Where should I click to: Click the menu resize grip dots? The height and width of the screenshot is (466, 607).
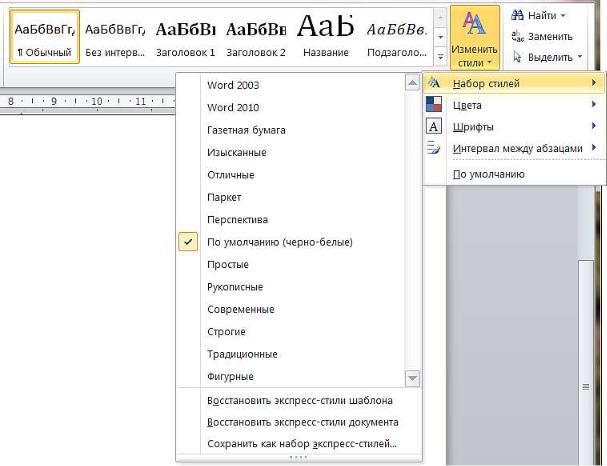point(298,458)
